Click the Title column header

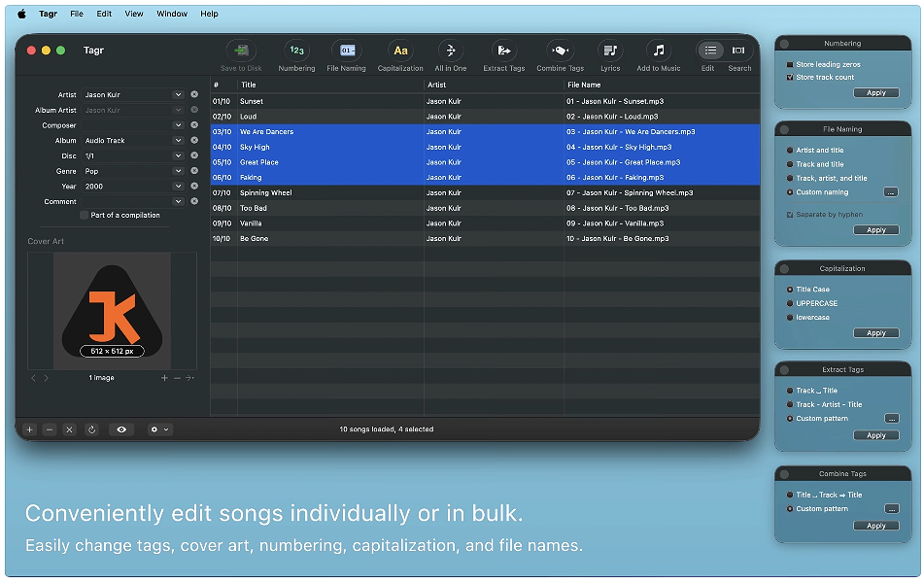[330, 85]
